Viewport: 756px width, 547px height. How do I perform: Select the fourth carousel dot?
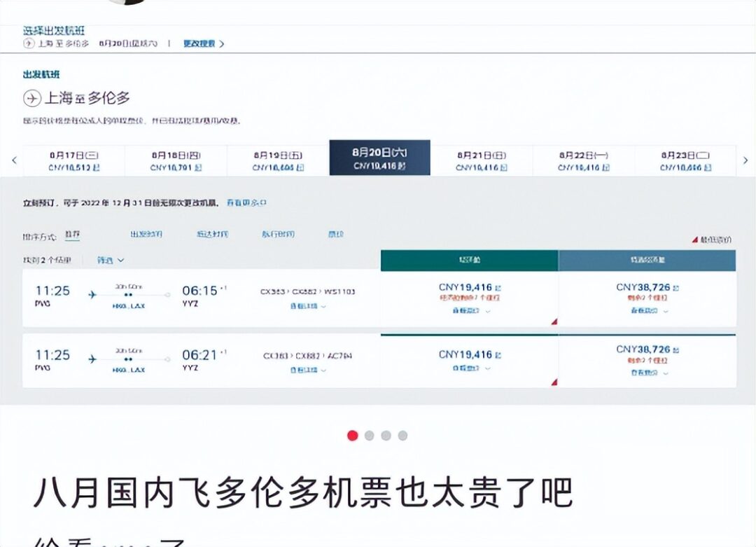coord(402,436)
